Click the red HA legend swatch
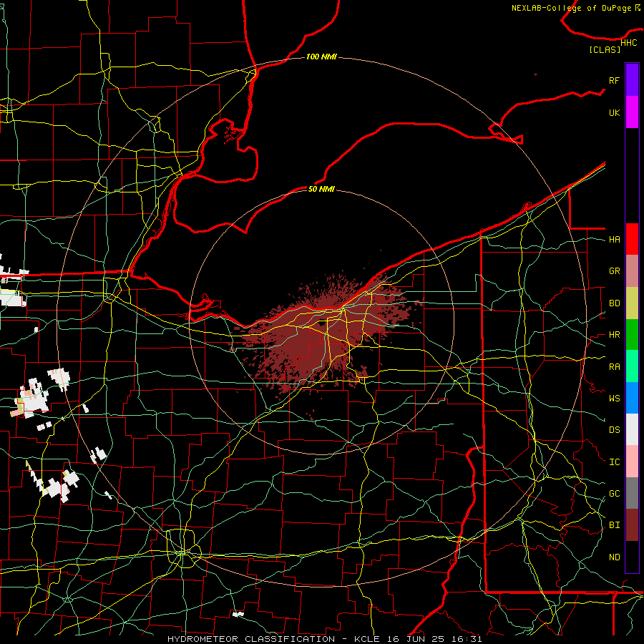Image resolution: width=644 pixels, height=644 pixels. (x=632, y=239)
